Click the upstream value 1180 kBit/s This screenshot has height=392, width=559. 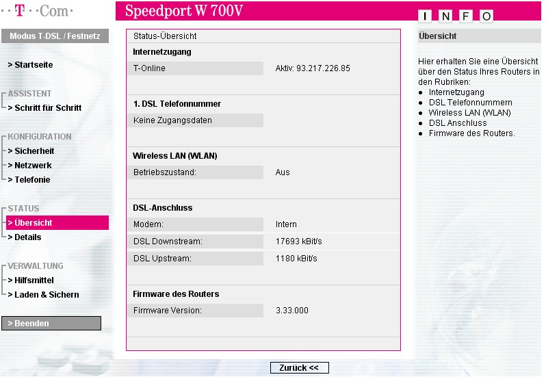click(x=296, y=259)
